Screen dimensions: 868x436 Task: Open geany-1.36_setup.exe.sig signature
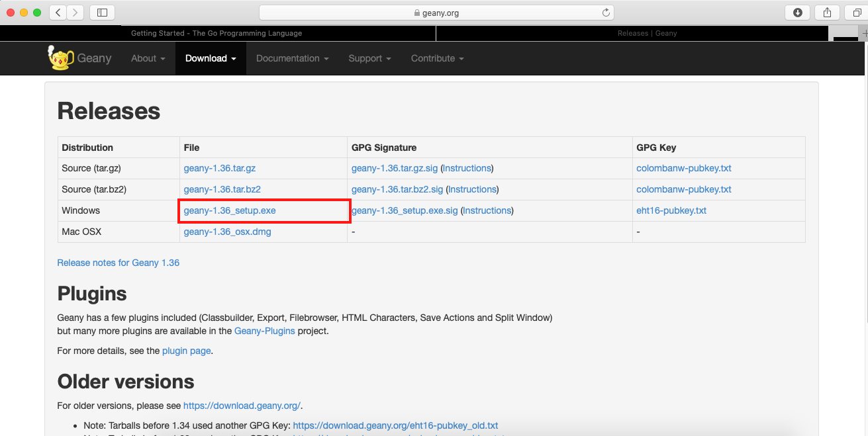[405, 210]
